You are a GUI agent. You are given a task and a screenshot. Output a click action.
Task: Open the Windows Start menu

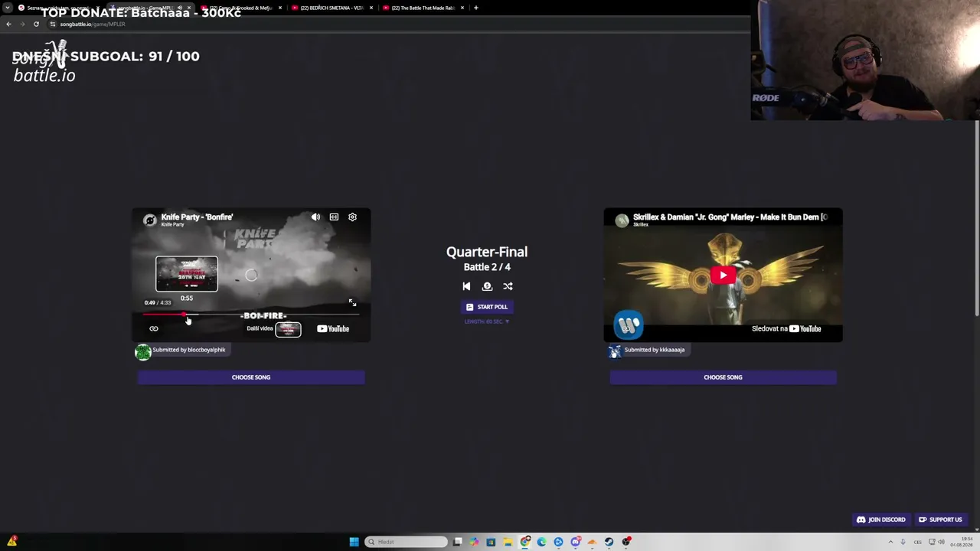point(354,542)
